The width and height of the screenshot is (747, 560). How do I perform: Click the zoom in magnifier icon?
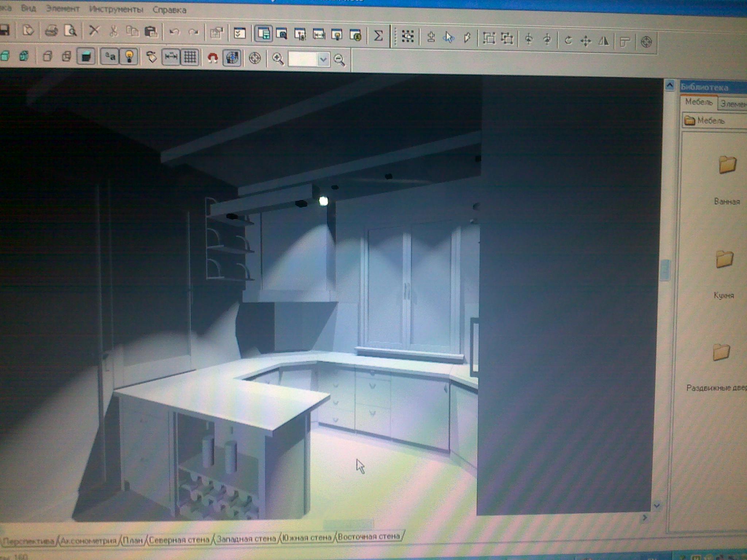click(278, 59)
